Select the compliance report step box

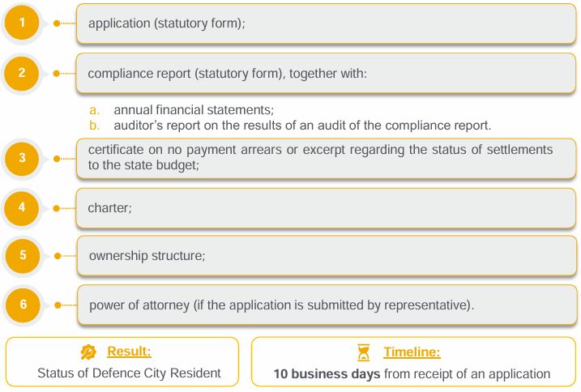pos(326,73)
